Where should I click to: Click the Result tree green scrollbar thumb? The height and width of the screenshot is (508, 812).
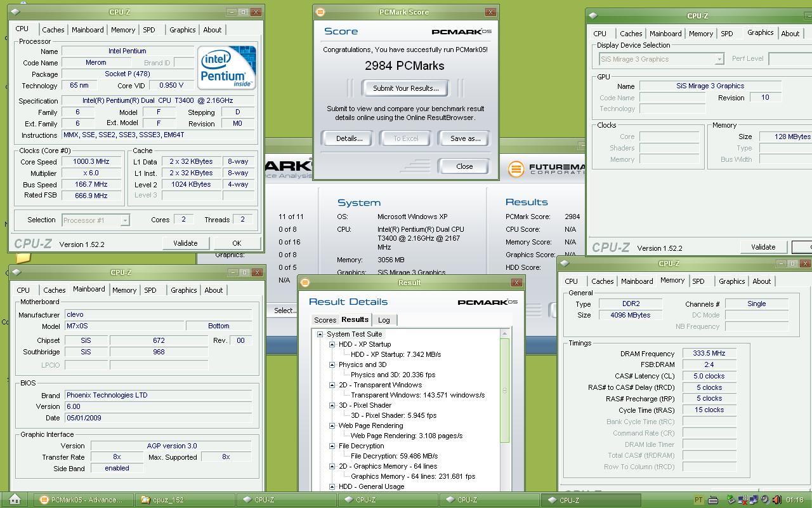coord(505,390)
